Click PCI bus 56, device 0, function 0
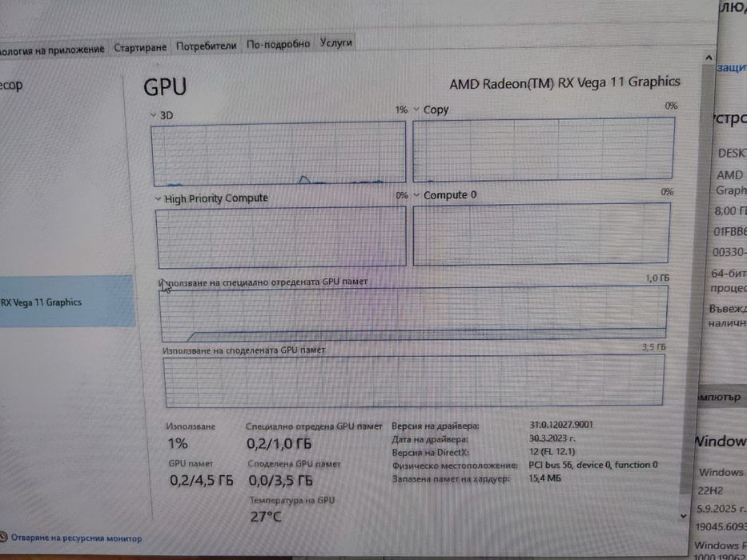The width and height of the screenshot is (747, 560). pyautogui.click(x=593, y=464)
